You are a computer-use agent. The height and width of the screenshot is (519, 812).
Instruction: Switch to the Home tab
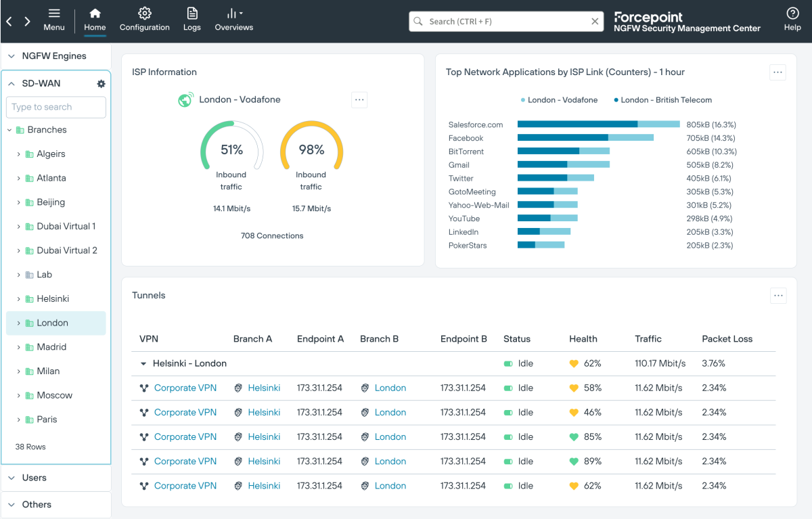click(95, 20)
